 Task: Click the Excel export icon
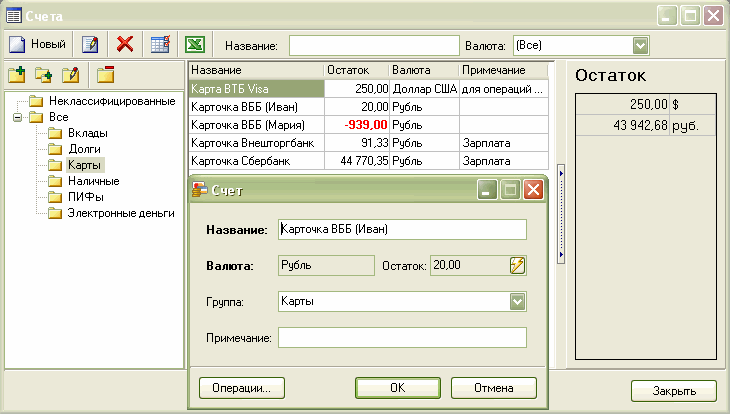195,45
